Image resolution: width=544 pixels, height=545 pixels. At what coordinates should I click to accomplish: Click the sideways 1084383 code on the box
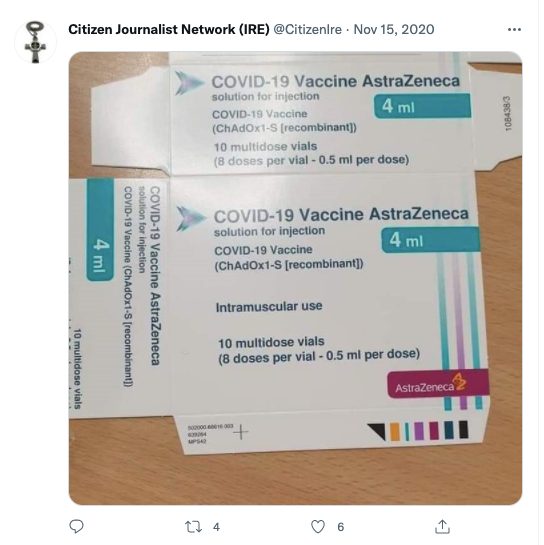[x=508, y=113]
